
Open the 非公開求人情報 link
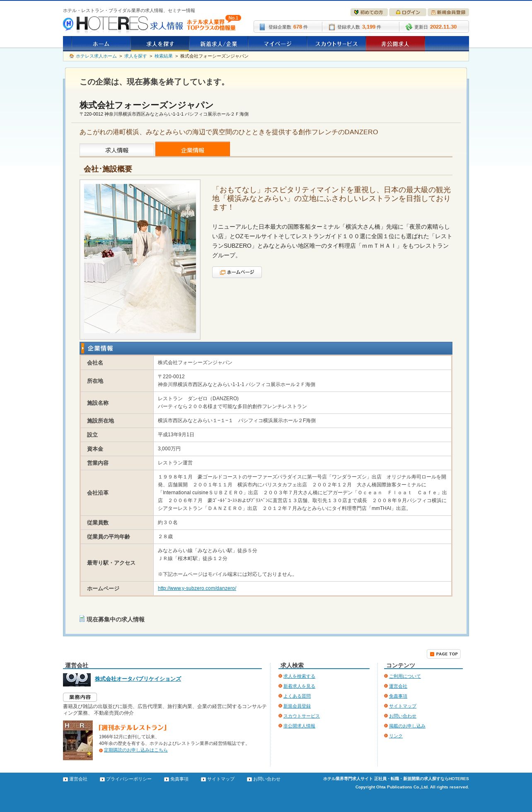(x=299, y=726)
